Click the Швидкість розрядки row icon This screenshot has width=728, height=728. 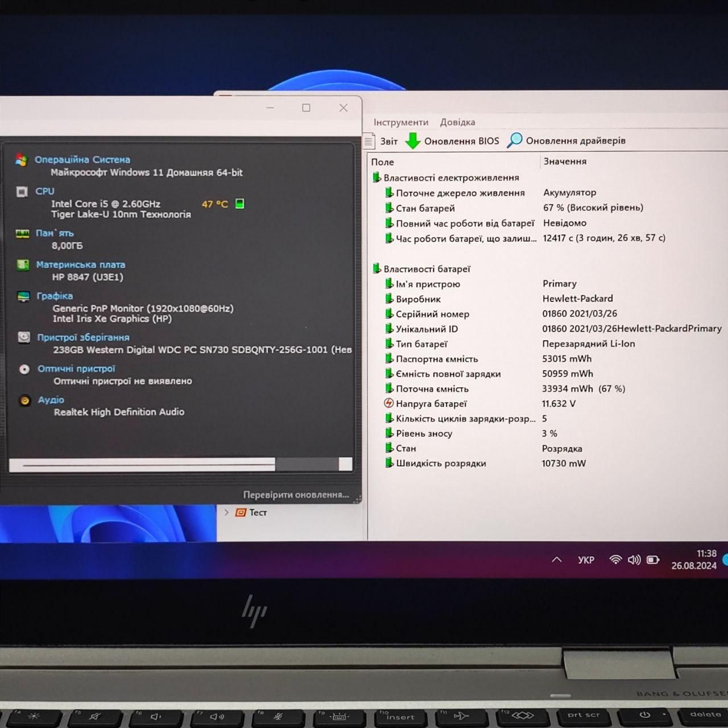389,463
